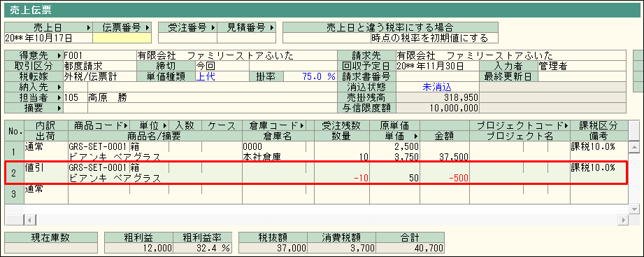Click the 掛率 value 75.0 %
The height and width of the screenshot is (257, 644).
310,76
